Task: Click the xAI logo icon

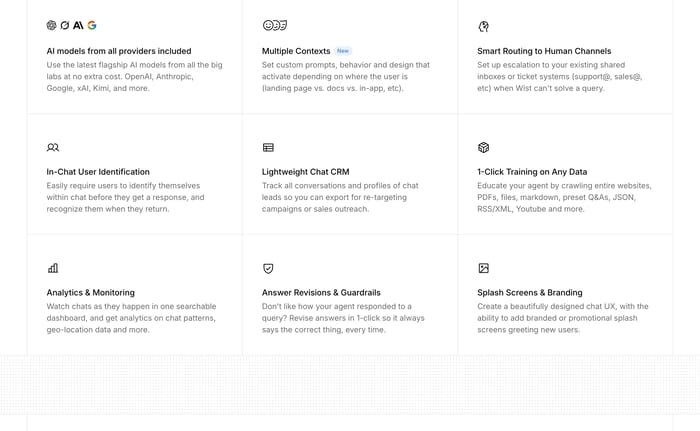Action: [65, 25]
